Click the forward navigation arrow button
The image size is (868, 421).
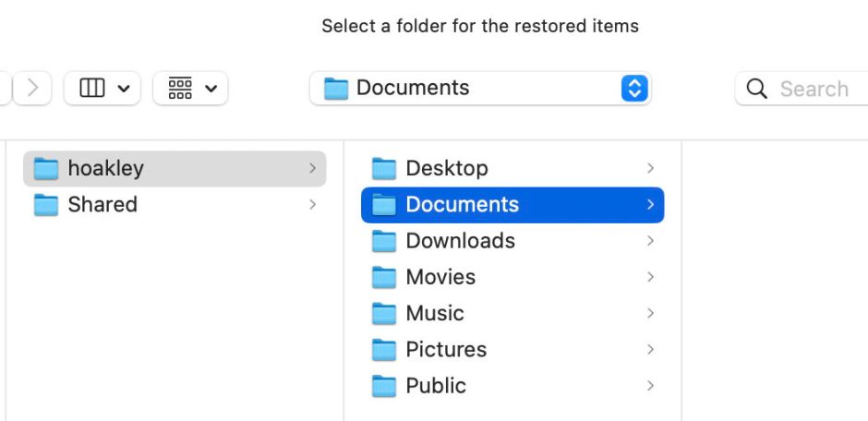(x=33, y=89)
